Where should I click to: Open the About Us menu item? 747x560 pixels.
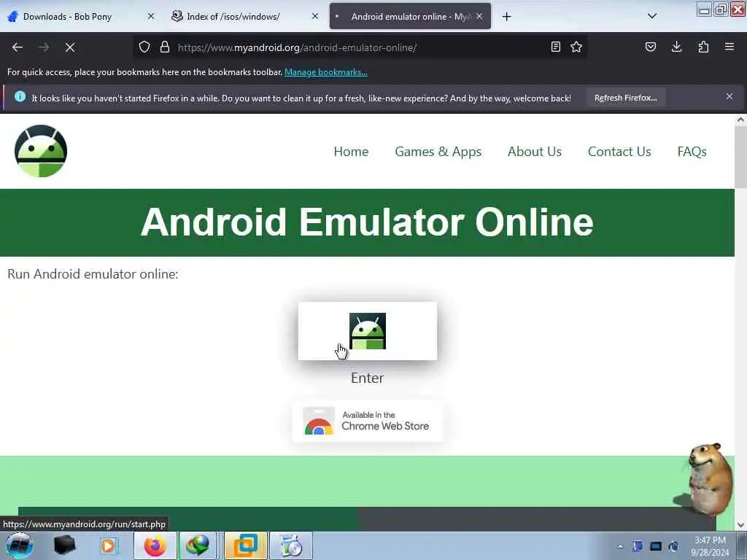535,152
